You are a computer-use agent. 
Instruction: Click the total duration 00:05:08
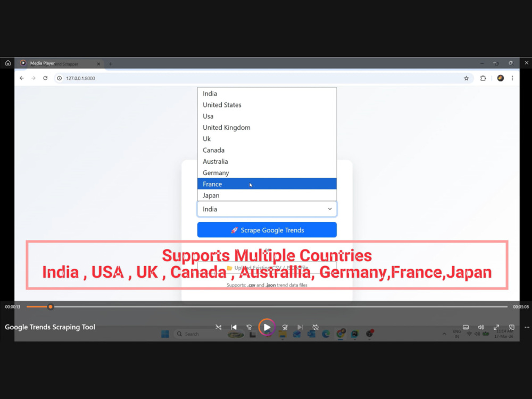[x=521, y=307]
